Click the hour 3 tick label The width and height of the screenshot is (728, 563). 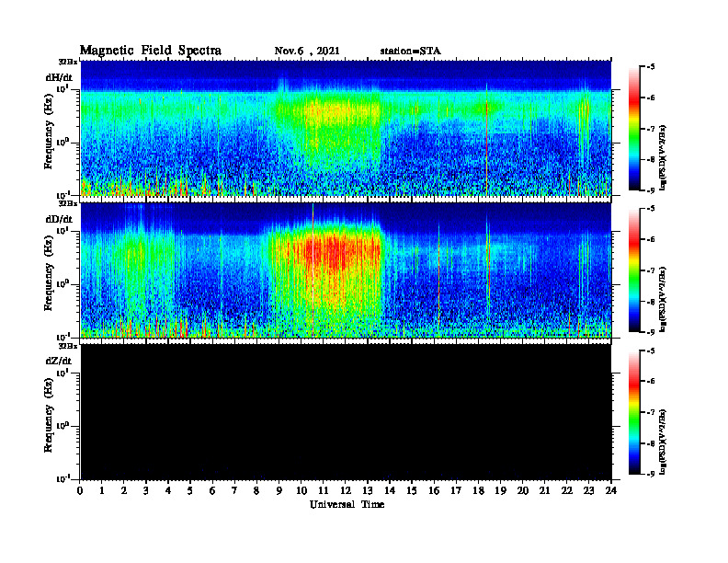point(146,491)
